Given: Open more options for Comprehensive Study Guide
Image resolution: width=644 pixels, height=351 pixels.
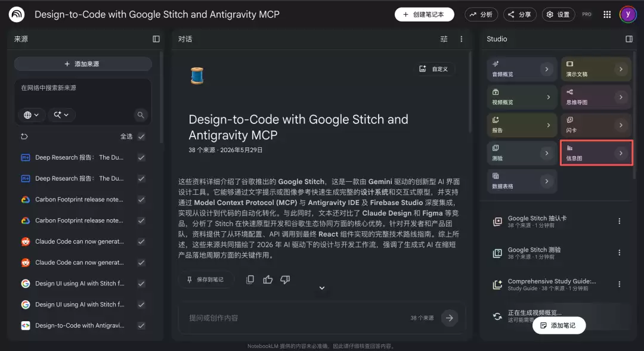Looking at the screenshot, I should click(620, 284).
